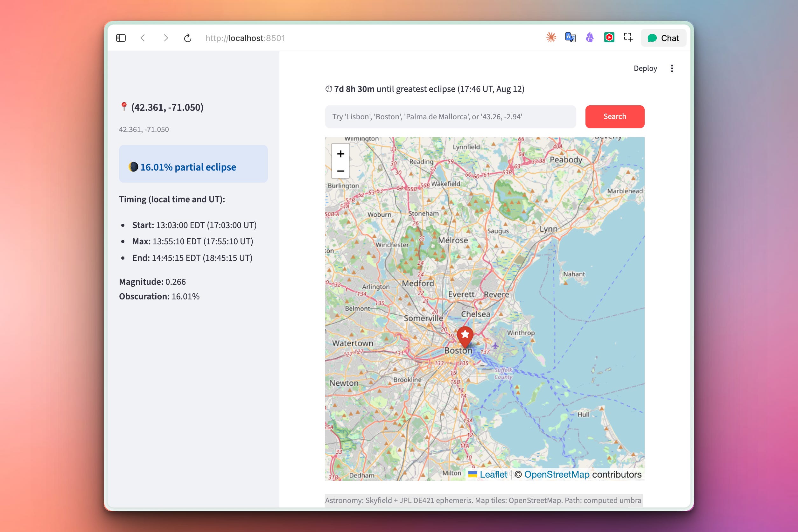This screenshot has width=798, height=532.
Task: Click the Winthrop label on the map
Action: click(x=521, y=333)
